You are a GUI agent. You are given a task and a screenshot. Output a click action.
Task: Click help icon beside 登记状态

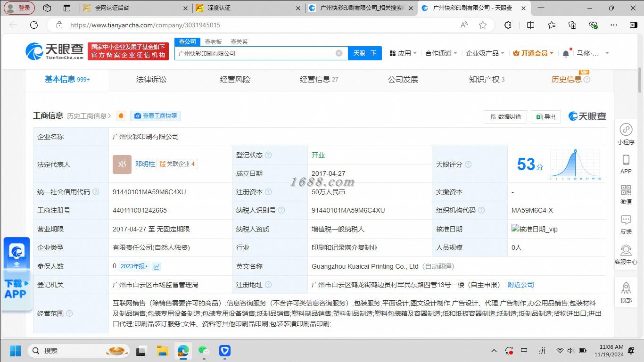(x=268, y=155)
